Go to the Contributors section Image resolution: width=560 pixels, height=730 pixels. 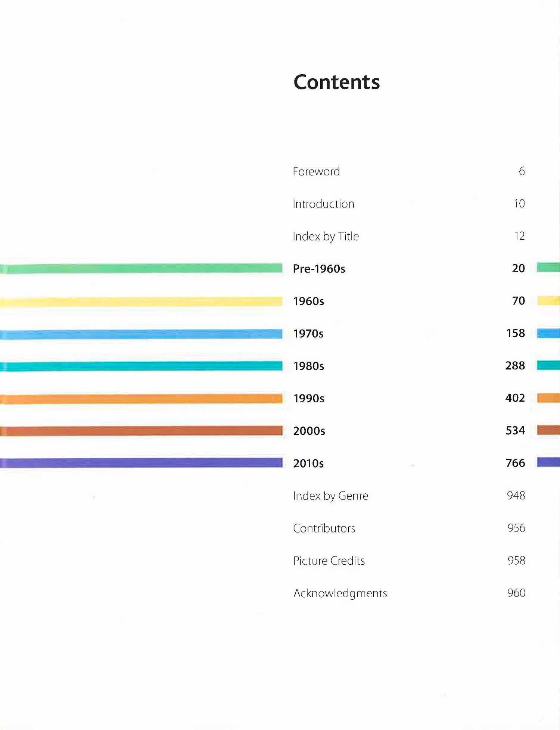click(x=324, y=528)
